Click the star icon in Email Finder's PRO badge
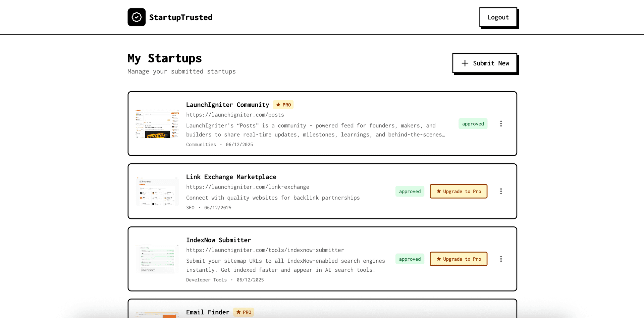Viewport: 644px width, 318px height. [238, 312]
